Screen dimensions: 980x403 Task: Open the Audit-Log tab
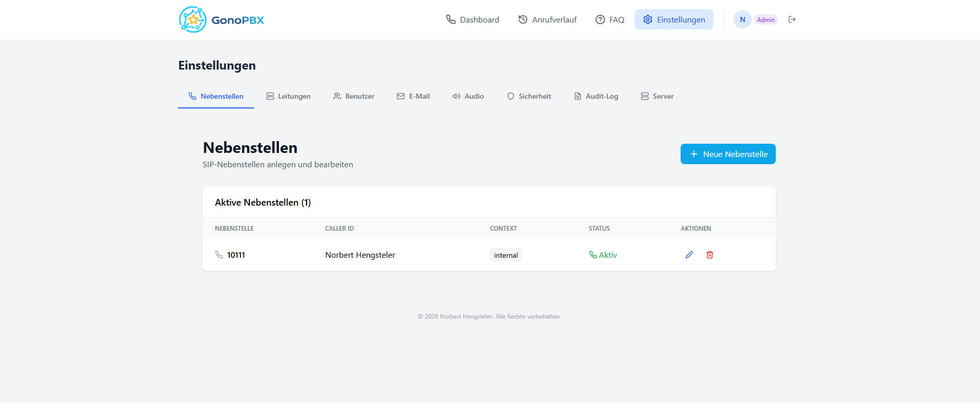tap(596, 96)
